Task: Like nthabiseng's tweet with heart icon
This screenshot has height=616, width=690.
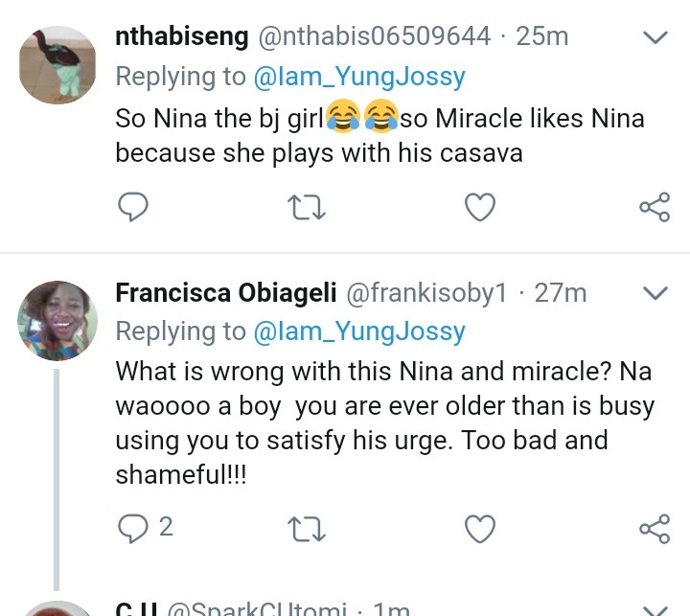Action: tap(479, 206)
